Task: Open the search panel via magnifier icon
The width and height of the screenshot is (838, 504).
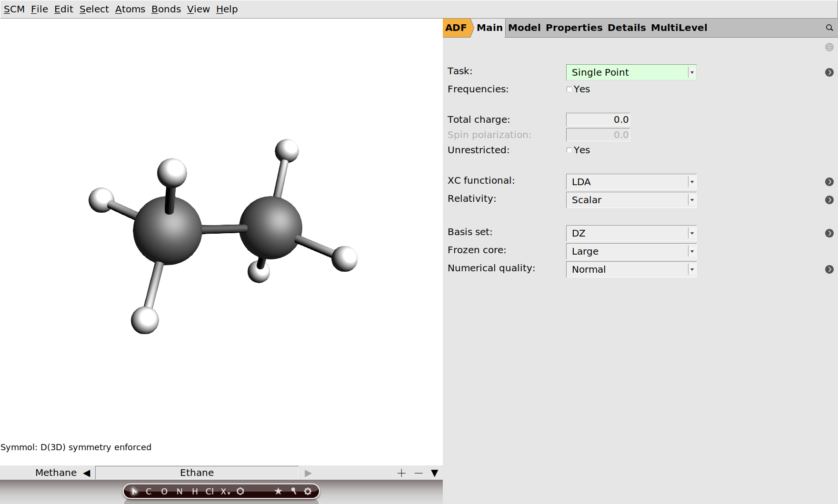Action: pos(829,28)
